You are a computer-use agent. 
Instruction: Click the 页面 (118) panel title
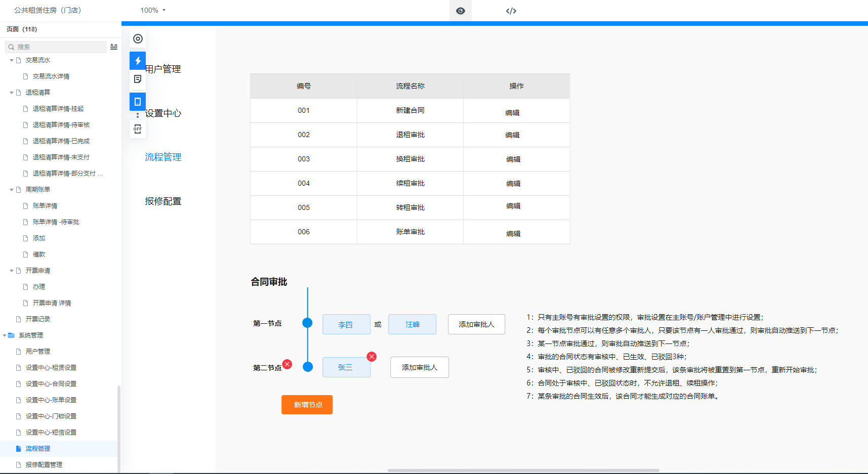[x=22, y=29]
